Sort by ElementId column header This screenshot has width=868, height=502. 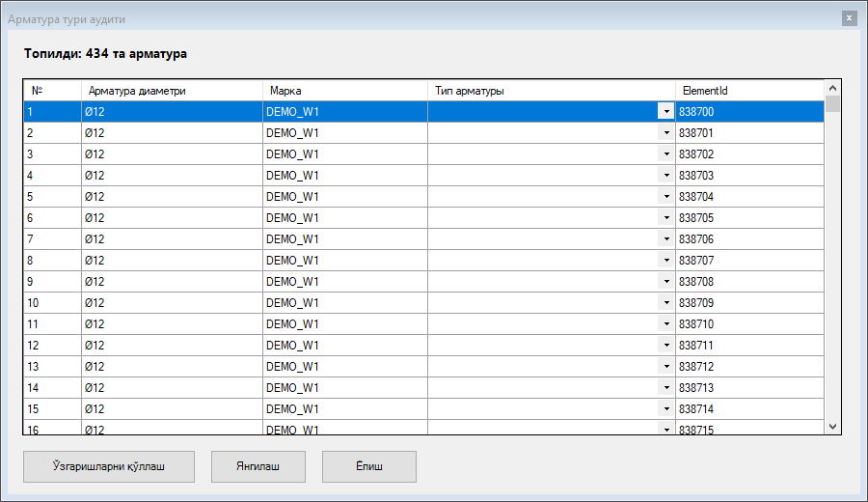tap(749, 91)
